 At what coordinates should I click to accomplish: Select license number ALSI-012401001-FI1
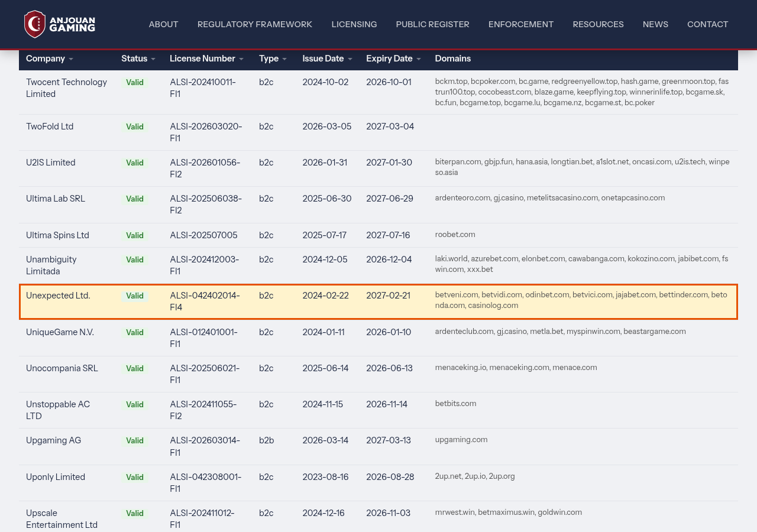pyautogui.click(x=204, y=338)
